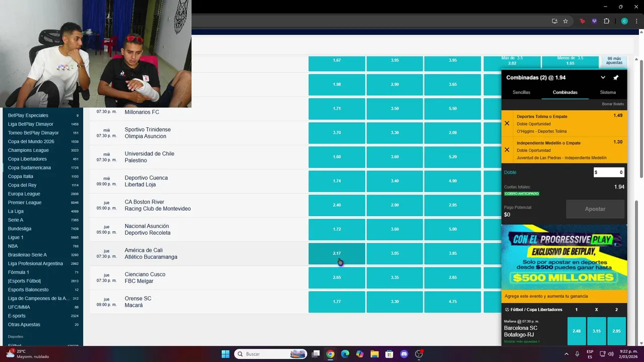
Task: Open Nacional Asunción vs Deportivo Recoleta match
Action: 147,229
